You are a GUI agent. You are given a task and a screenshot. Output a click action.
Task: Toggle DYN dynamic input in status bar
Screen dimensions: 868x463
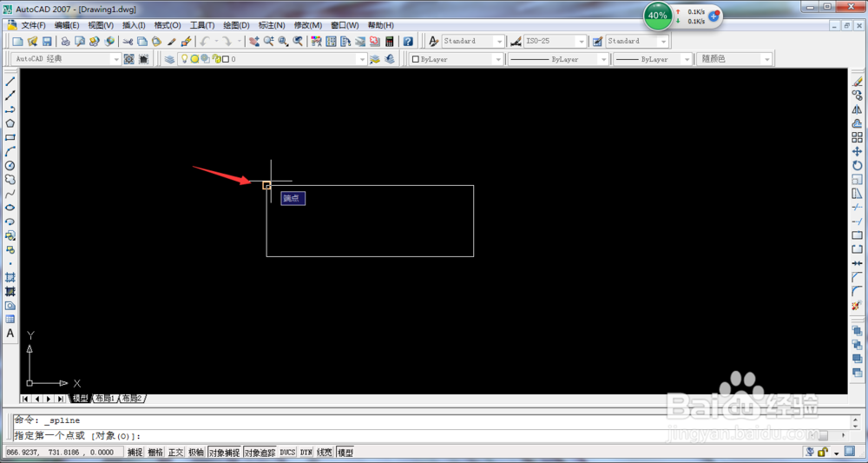click(306, 453)
